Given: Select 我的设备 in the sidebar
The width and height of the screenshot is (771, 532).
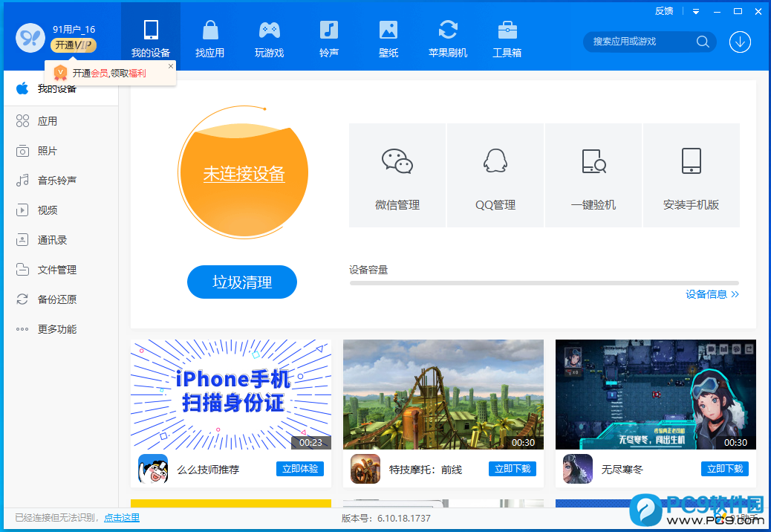Looking at the screenshot, I should pyautogui.click(x=61, y=88).
